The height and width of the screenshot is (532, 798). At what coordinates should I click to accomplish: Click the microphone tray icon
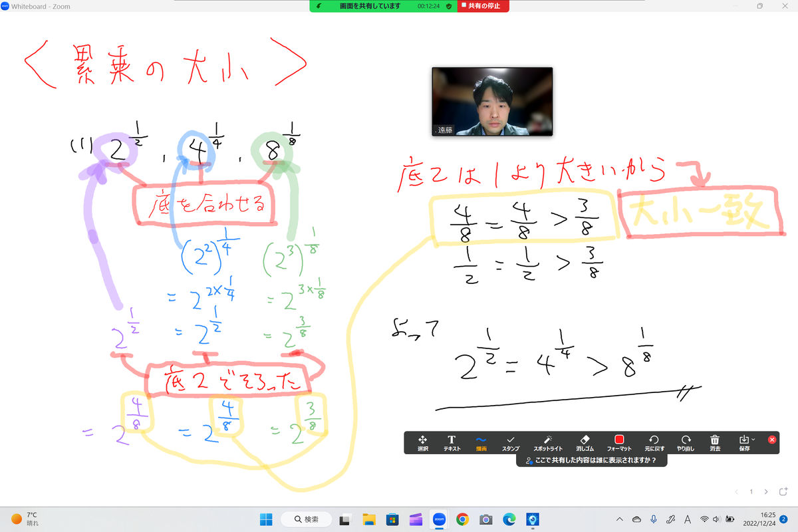click(x=654, y=519)
